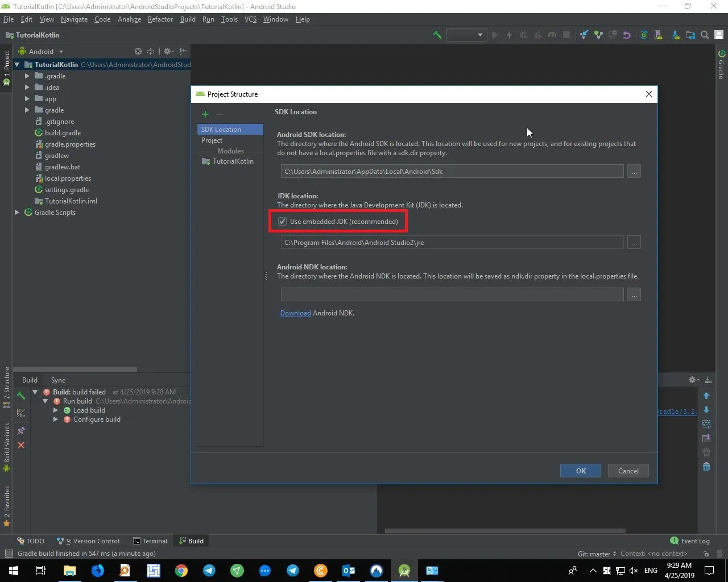Click the tool window toggle icon in status bar corner
Screen dimensions: 728x582
pos(9,554)
